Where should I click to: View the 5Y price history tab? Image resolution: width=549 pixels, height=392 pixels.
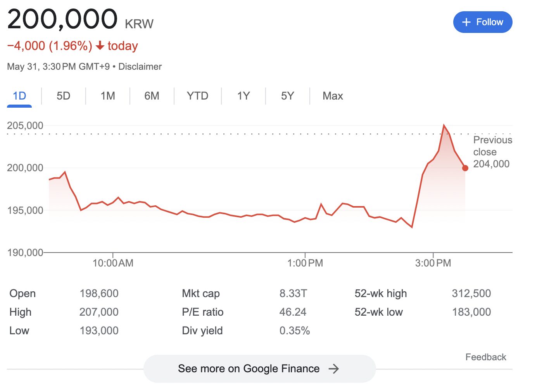point(287,96)
